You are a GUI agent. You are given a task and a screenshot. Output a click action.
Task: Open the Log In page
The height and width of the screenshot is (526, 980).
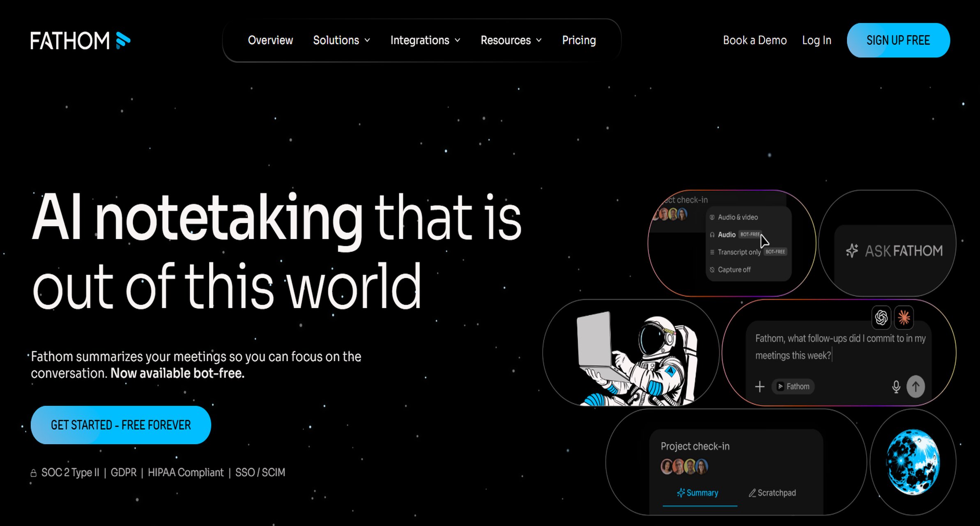click(817, 40)
